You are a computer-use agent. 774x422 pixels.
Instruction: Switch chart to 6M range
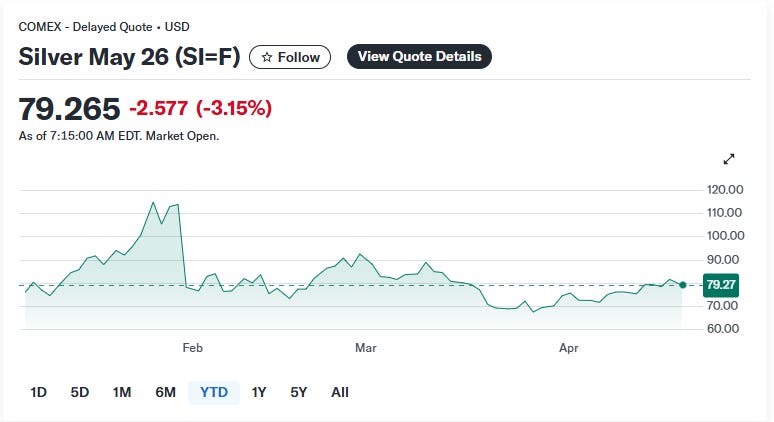pos(165,392)
